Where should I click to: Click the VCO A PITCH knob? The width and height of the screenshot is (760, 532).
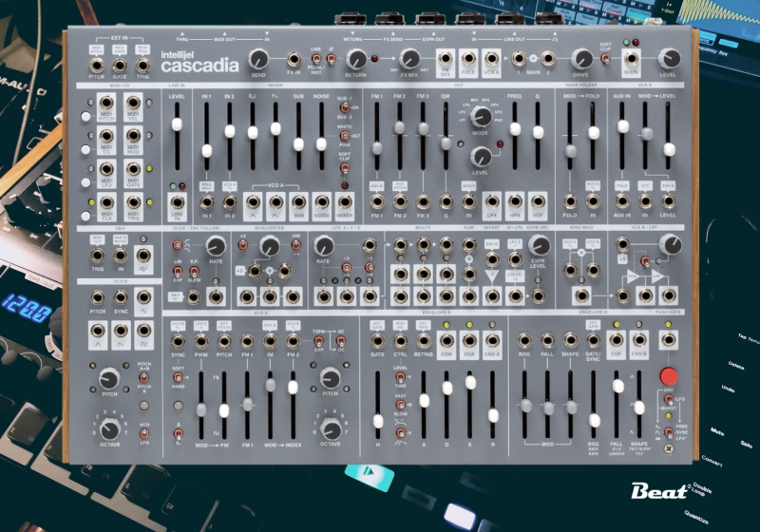click(x=330, y=378)
